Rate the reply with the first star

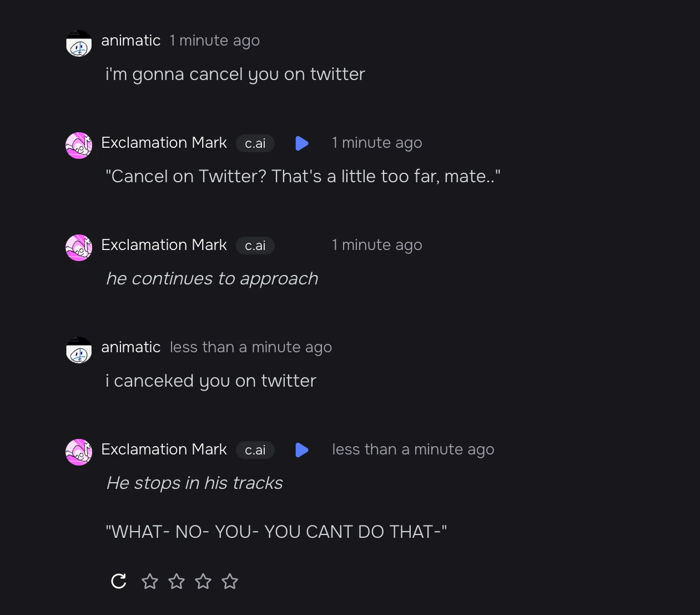pos(150,581)
